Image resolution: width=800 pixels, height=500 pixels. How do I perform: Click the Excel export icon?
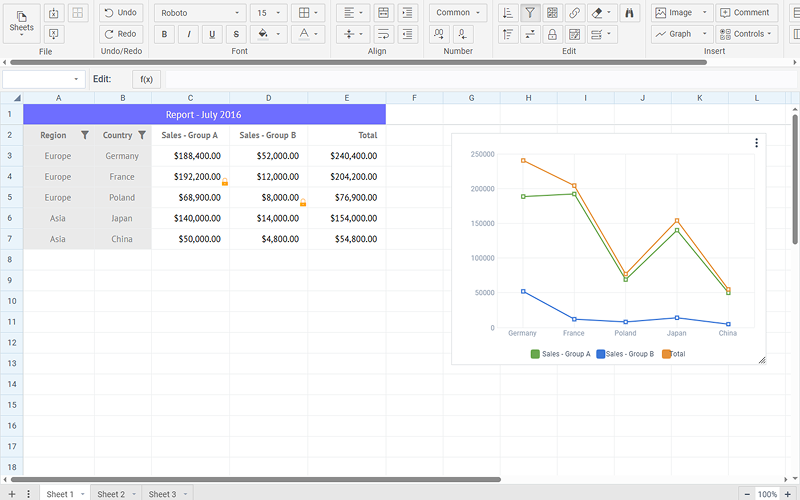pyautogui.click(x=54, y=34)
